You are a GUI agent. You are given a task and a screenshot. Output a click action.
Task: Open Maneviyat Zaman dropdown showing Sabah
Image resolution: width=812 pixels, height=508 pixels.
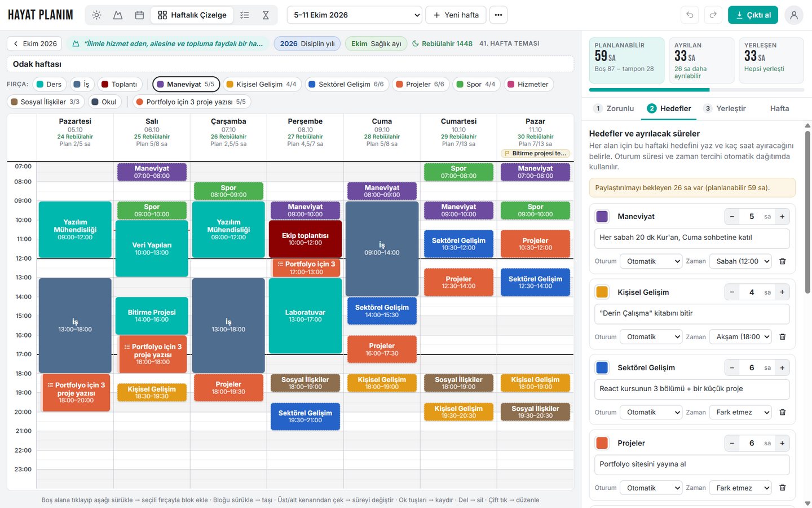tap(740, 261)
